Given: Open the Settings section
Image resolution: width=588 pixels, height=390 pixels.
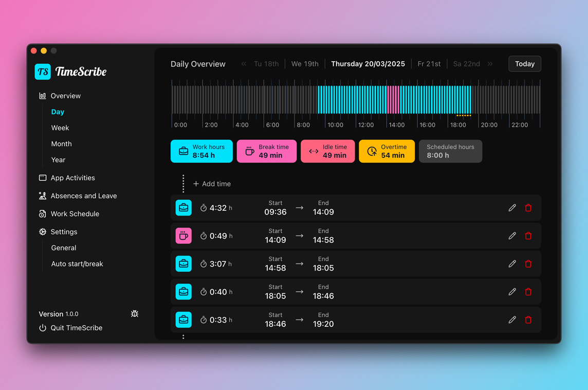Looking at the screenshot, I should tap(64, 232).
